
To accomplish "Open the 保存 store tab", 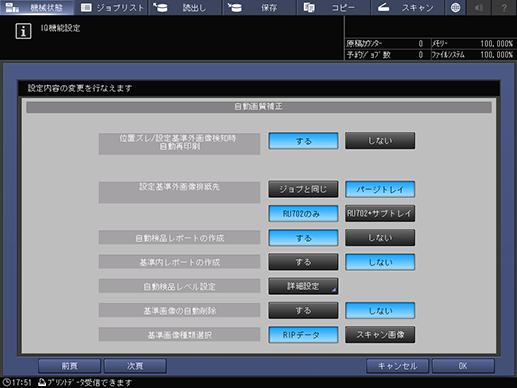I will pyautogui.click(x=260, y=7).
